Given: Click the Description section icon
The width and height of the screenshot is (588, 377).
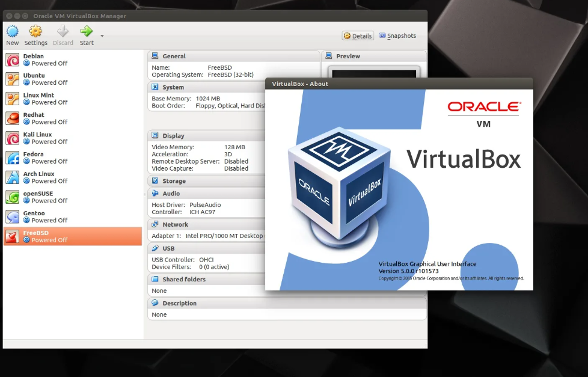Looking at the screenshot, I should (x=155, y=302).
